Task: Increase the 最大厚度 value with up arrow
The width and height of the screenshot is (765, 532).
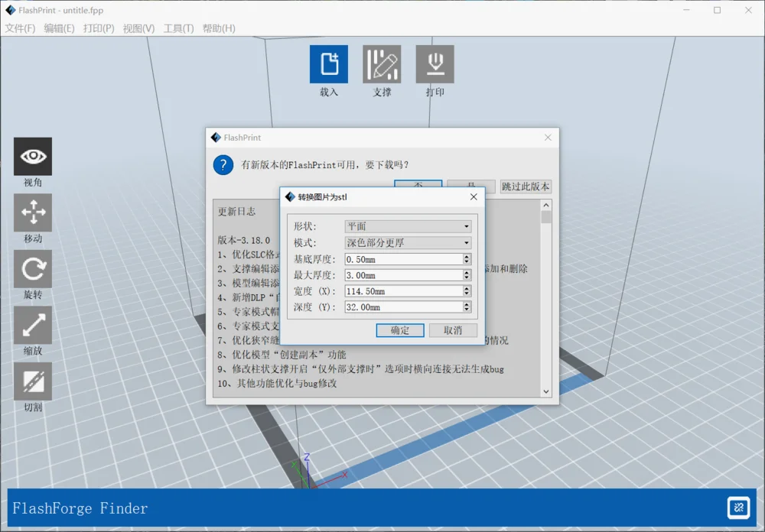Action: coord(467,273)
